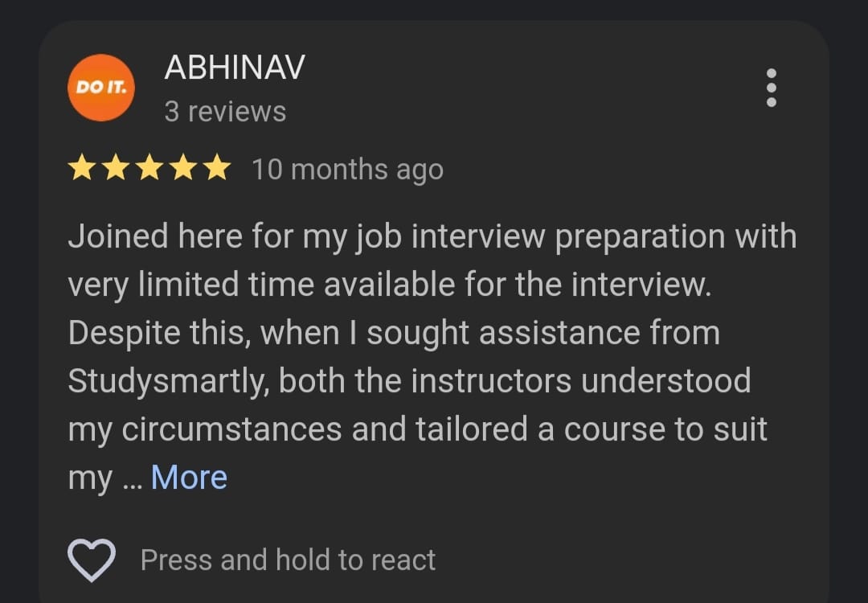Click the line beginning very limited time available

(x=390, y=285)
